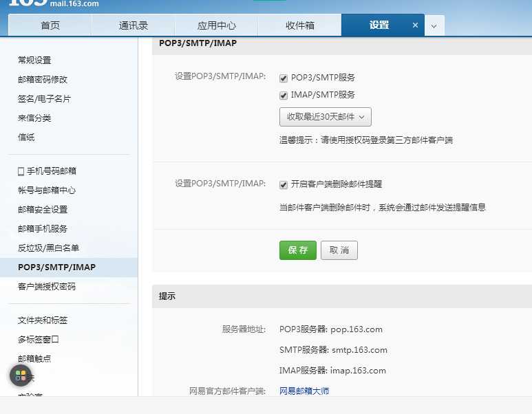Open the floating app grid icon
This screenshot has height=414, width=532.
click(x=21, y=375)
